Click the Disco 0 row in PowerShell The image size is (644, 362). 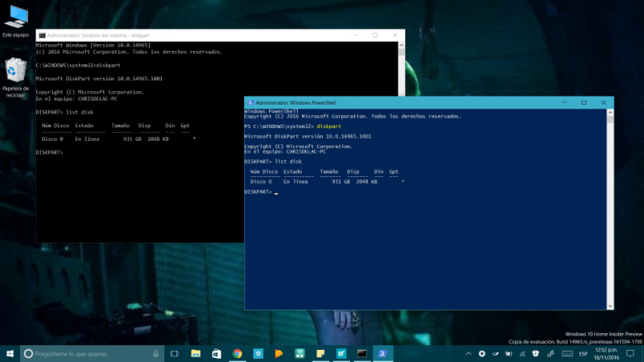[x=327, y=182]
